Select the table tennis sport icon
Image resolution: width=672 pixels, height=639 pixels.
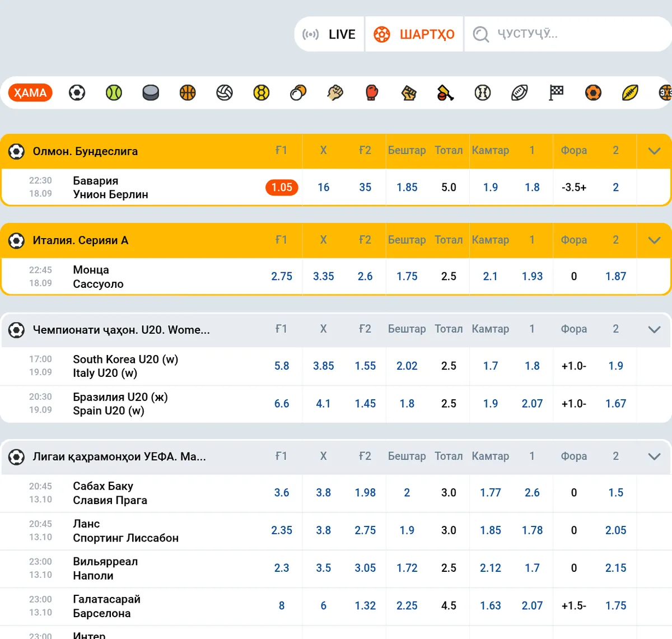(298, 92)
